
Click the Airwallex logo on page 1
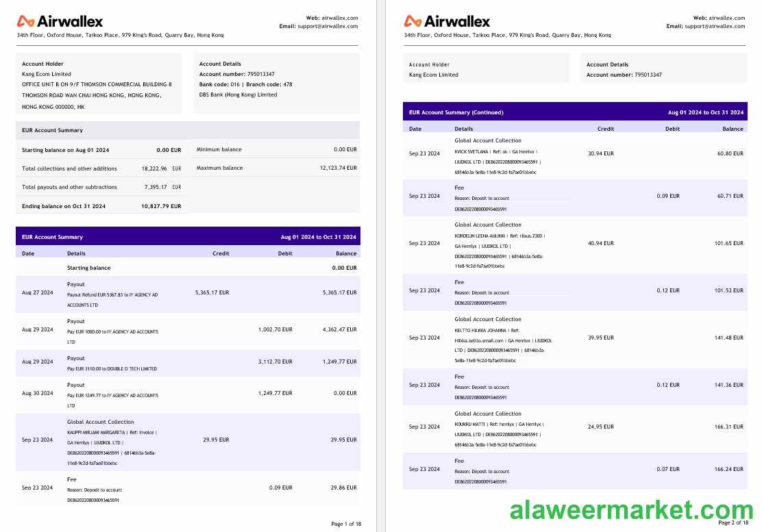pyautogui.click(x=60, y=21)
